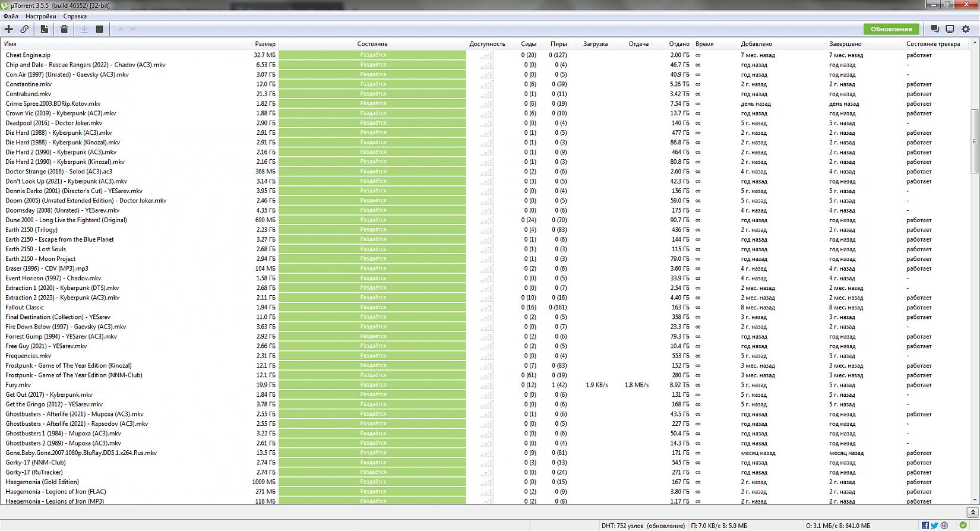
Task: Sort by the Завершено column header
Action: (x=845, y=44)
